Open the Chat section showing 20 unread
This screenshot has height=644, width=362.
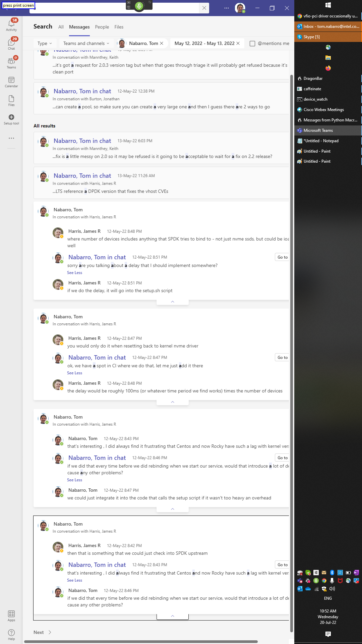[11, 43]
